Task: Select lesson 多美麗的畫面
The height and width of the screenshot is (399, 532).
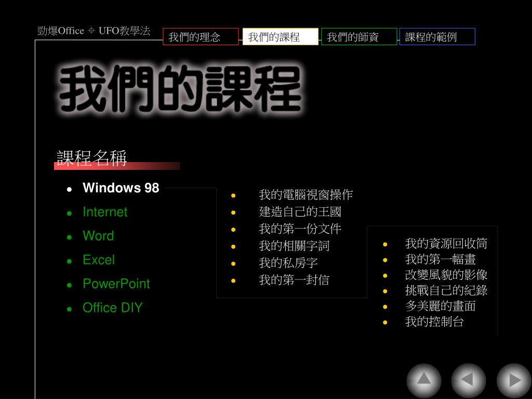Action: coord(441,306)
